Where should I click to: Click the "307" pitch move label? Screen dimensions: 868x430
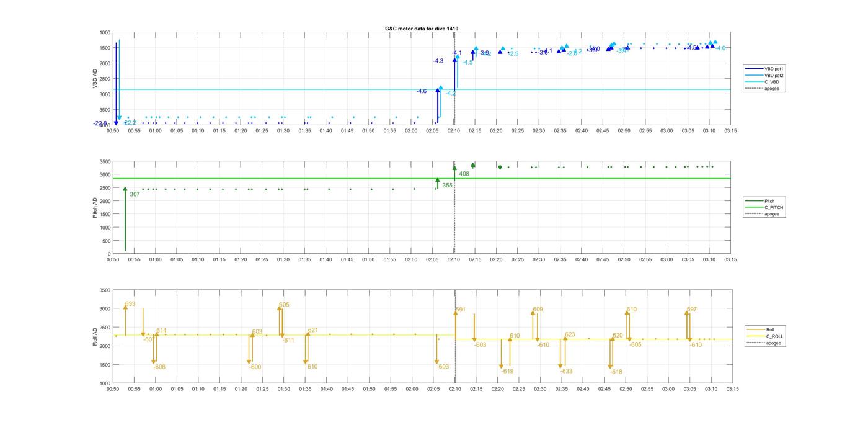tap(135, 195)
